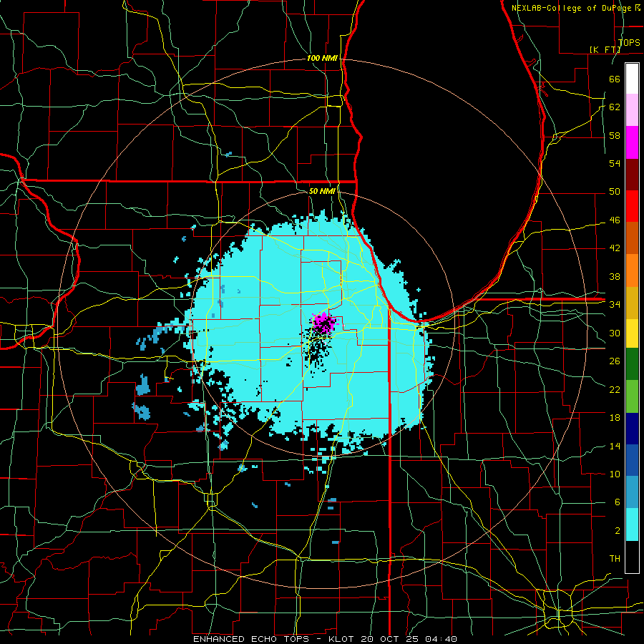644x644 pixels.
Task: Select the 18 legend value
Action: pyautogui.click(x=615, y=418)
